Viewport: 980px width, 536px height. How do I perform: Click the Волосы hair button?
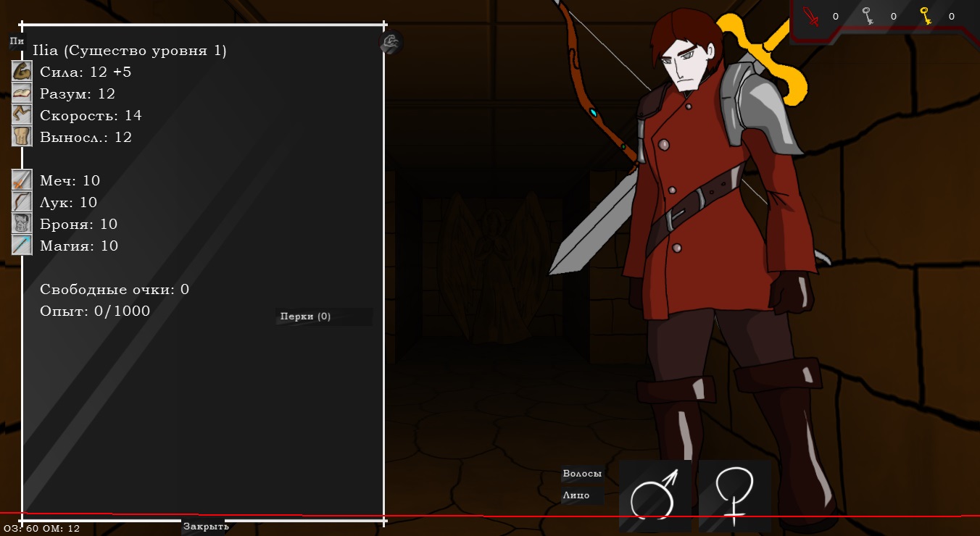point(582,474)
